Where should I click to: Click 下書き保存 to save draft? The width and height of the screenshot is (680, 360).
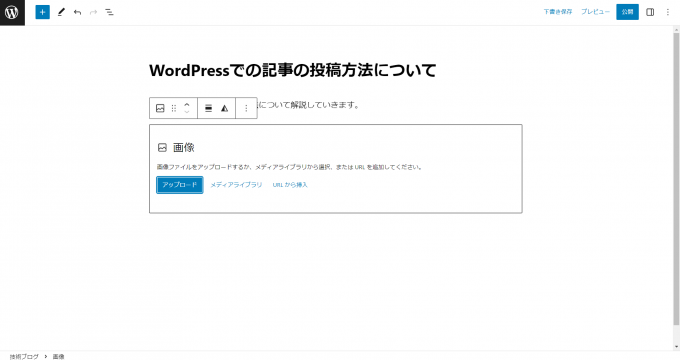click(x=558, y=12)
